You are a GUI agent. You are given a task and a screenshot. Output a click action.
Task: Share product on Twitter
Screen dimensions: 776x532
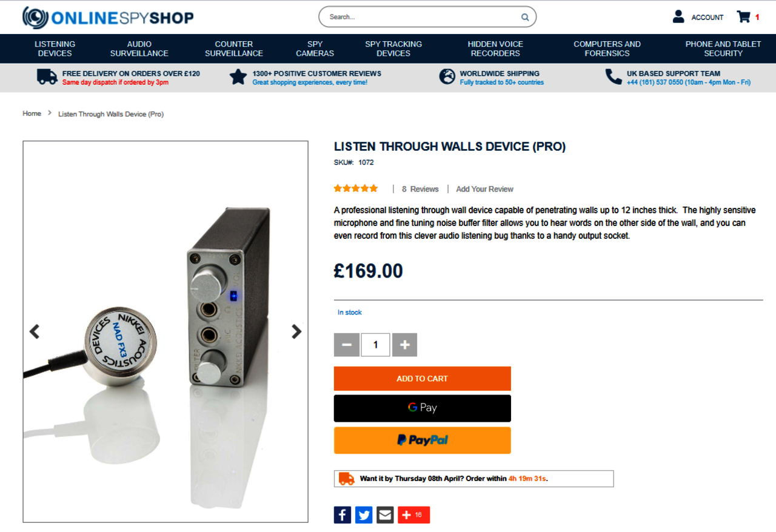pyautogui.click(x=364, y=515)
